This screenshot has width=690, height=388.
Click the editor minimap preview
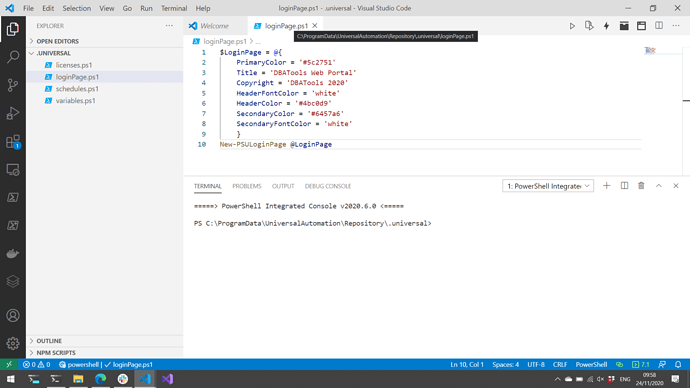coord(650,50)
